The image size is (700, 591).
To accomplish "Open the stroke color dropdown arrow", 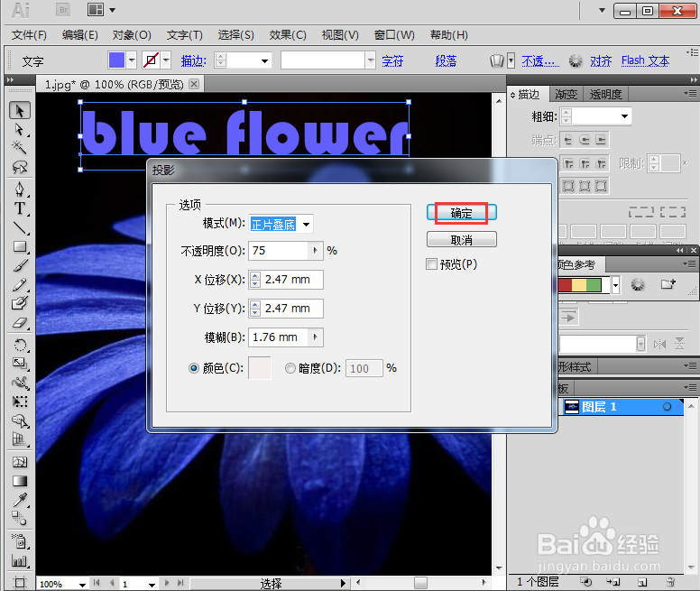I will (x=166, y=60).
